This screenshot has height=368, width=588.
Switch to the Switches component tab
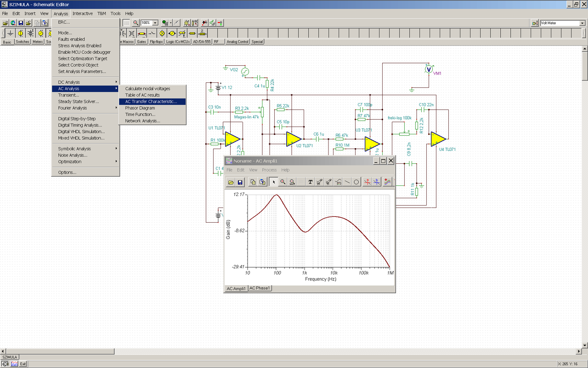[23, 42]
